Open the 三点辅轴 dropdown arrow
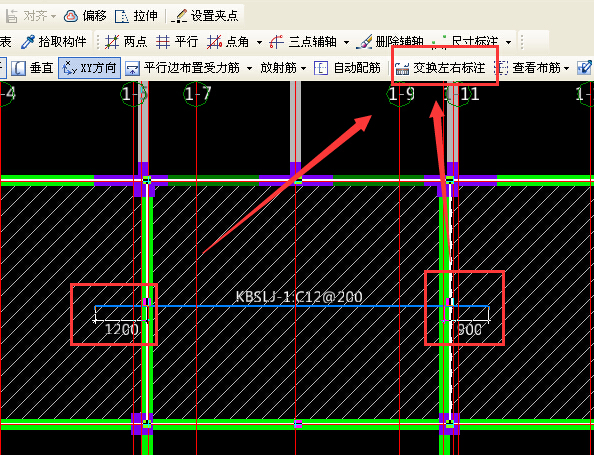594x455 pixels. (346, 42)
